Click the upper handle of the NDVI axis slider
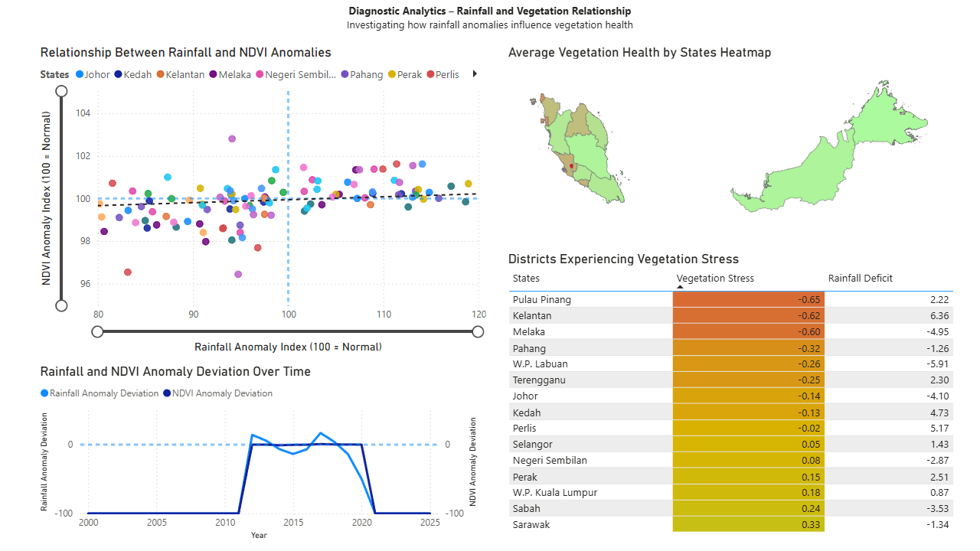Viewport: 980px width, 551px height. coord(60,90)
